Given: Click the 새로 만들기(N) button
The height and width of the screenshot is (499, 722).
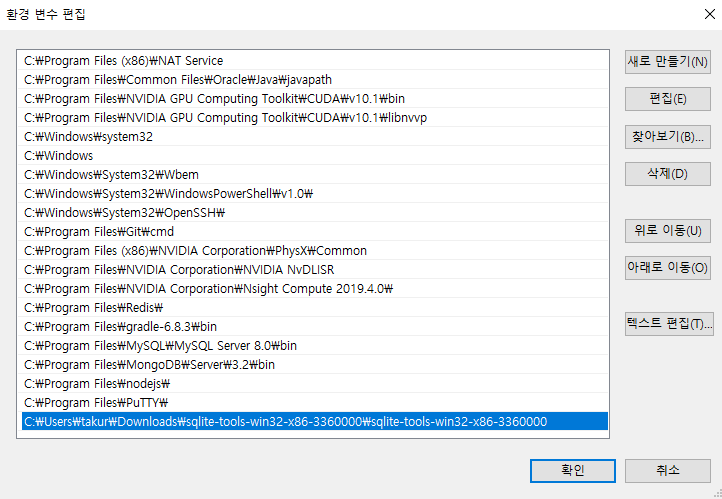Looking at the screenshot, I should click(667, 62).
